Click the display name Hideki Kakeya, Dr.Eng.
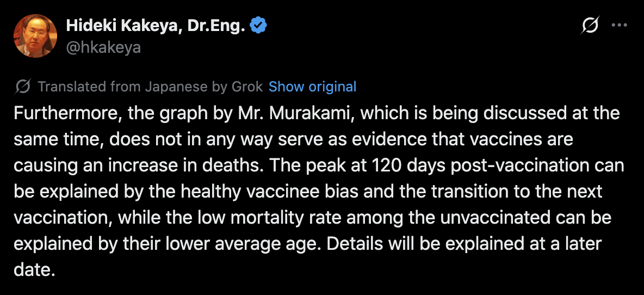This screenshot has height=295, width=644. pyautogui.click(x=156, y=26)
